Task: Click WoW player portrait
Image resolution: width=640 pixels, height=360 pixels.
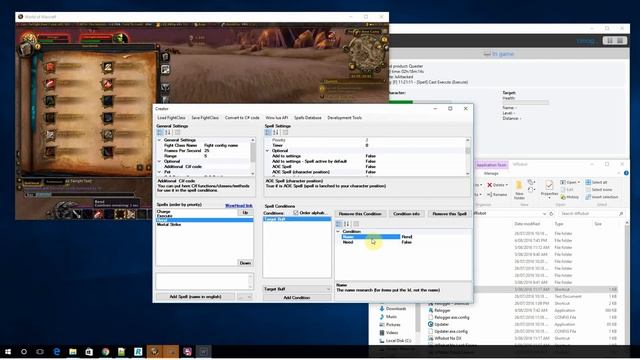Action: 29,40
